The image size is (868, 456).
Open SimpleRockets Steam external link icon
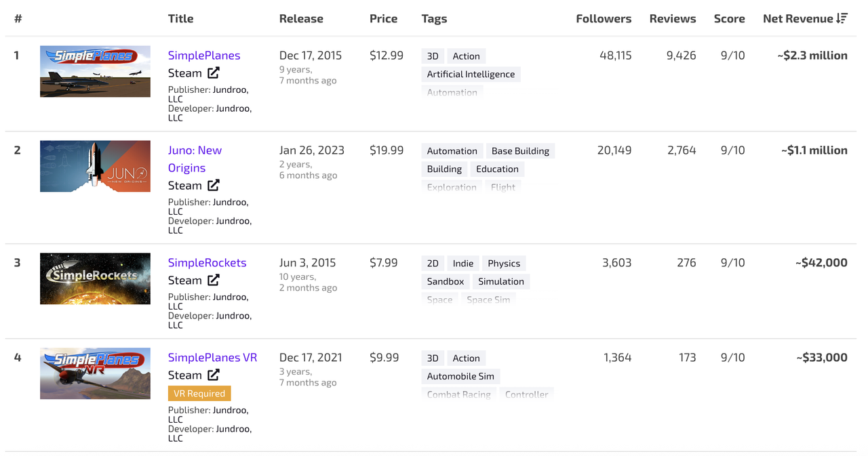coord(214,280)
